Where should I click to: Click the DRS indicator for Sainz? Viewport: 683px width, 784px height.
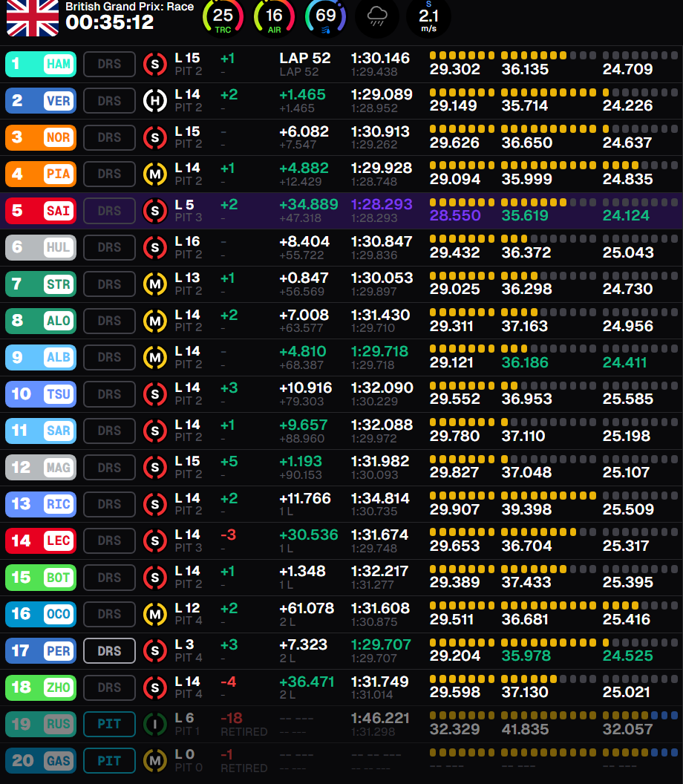click(x=109, y=211)
